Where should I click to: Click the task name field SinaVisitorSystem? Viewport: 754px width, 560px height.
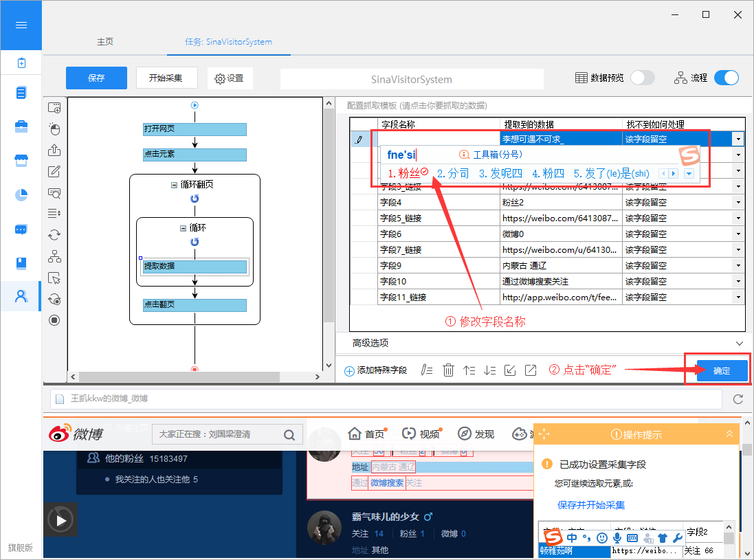(412, 79)
